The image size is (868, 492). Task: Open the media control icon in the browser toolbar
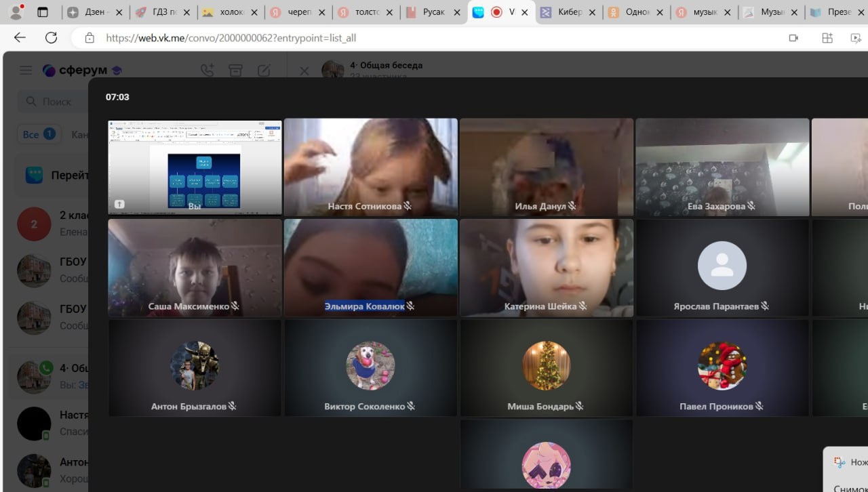(856, 38)
